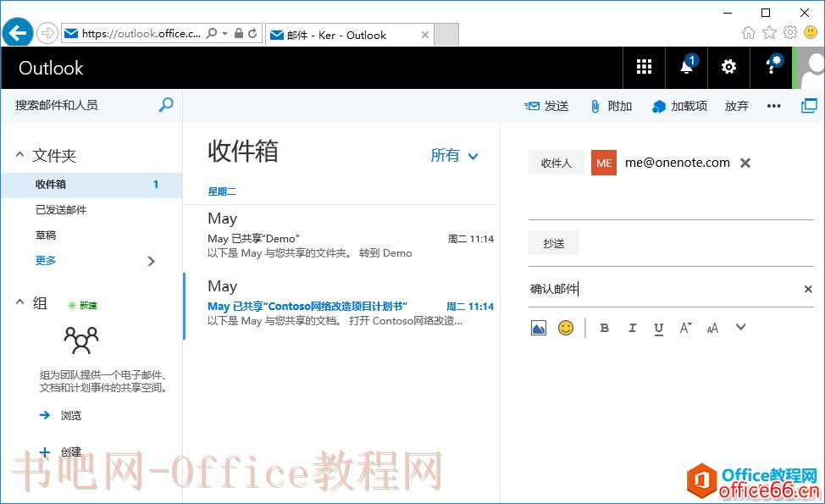Expand more formatting options chevron
Viewport: 825px width, 504px height.
[741, 327]
